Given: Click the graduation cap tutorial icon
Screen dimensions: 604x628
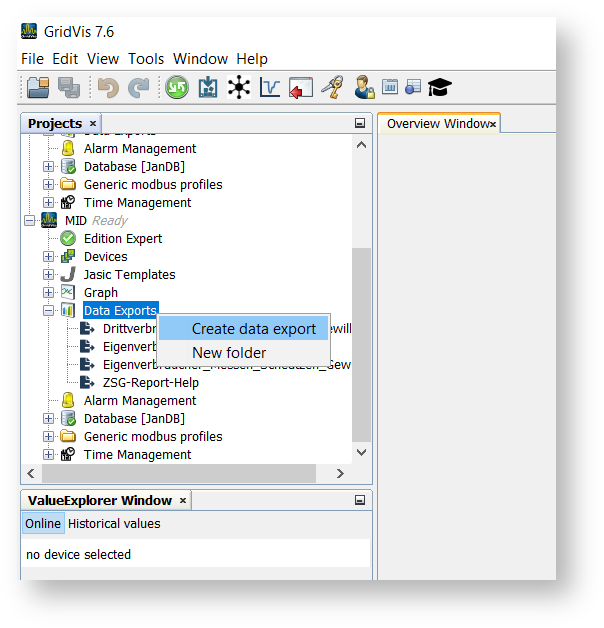Looking at the screenshot, I should tap(439, 88).
